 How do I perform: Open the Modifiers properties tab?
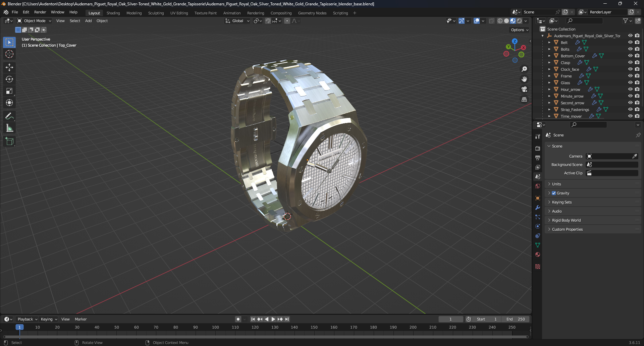538,208
